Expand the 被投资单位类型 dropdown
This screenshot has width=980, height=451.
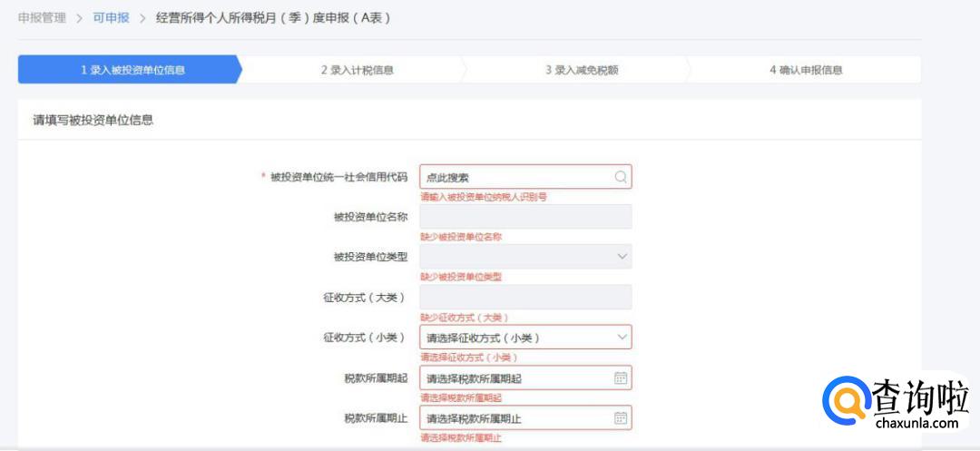[x=622, y=257]
